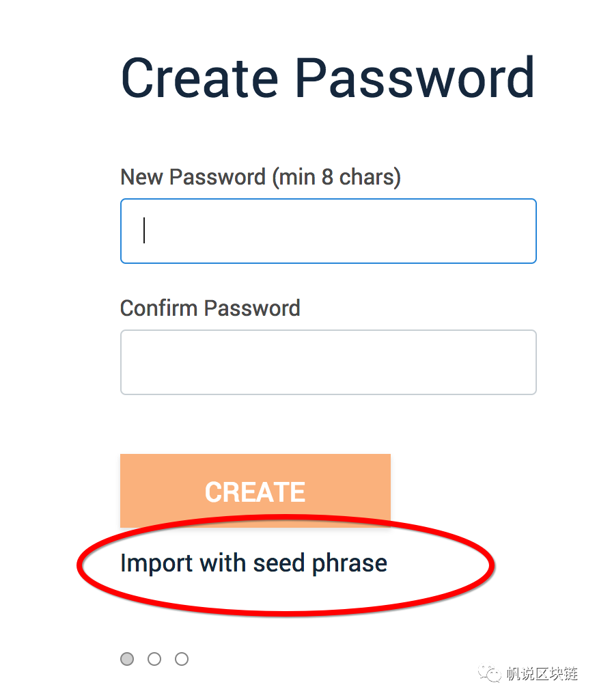The width and height of the screenshot is (597, 700).
Task: Jump to step two via middle dot
Action: (154, 659)
